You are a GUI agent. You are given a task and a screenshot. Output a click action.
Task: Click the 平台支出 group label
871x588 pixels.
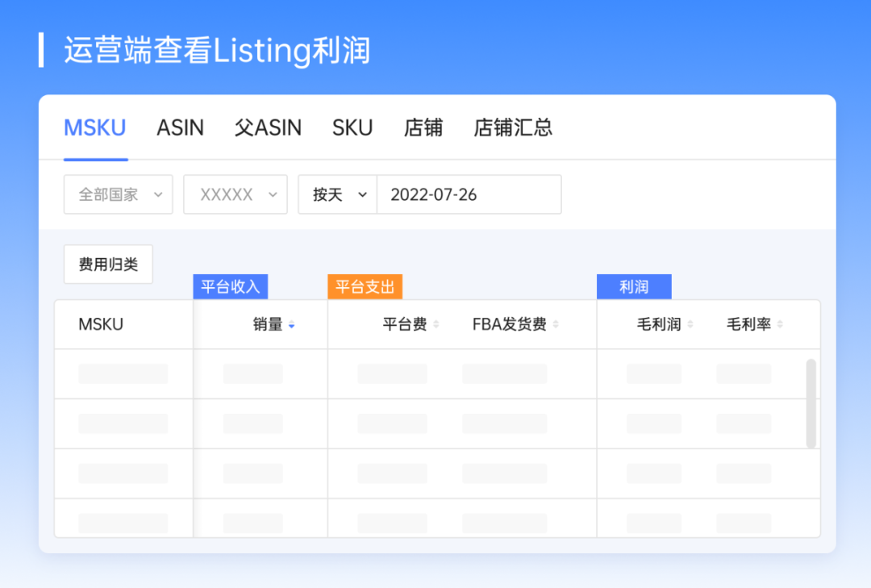point(365,287)
